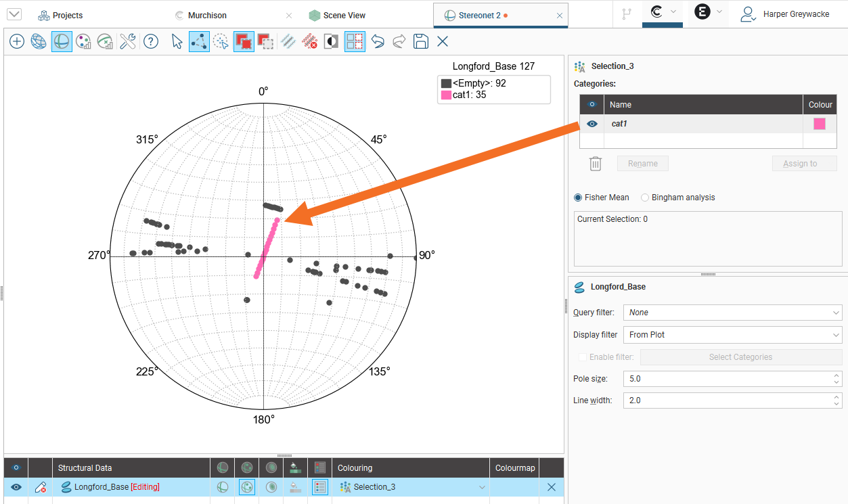Choose the arrow pointer select tool
Screen dimensions: 848x504
pyautogui.click(x=177, y=42)
